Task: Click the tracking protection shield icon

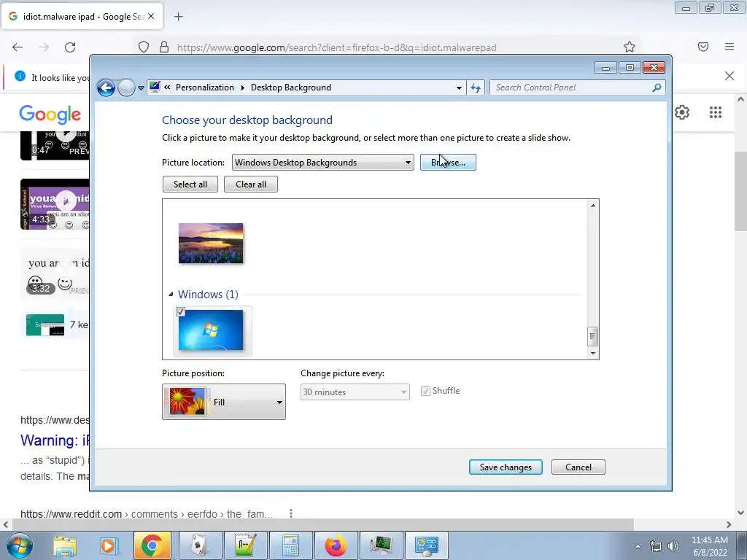Action: tap(144, 47)
